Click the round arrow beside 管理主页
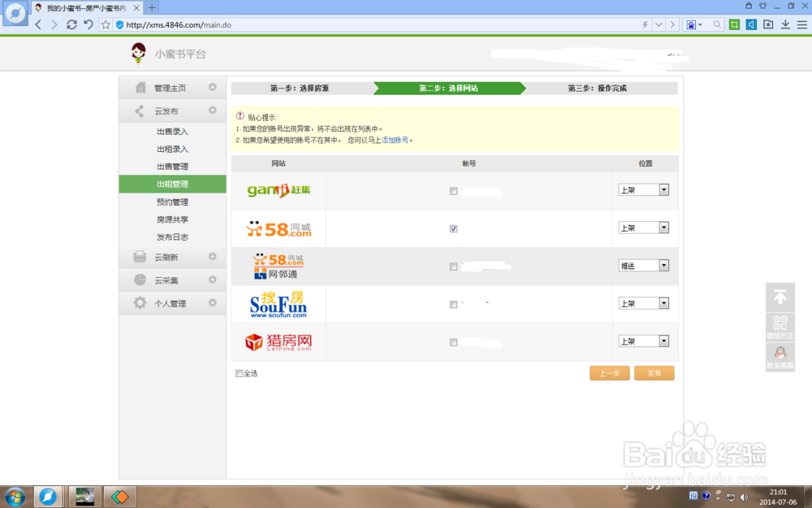The width and height of the screenshot is (812, 508). tap(212, 87)
